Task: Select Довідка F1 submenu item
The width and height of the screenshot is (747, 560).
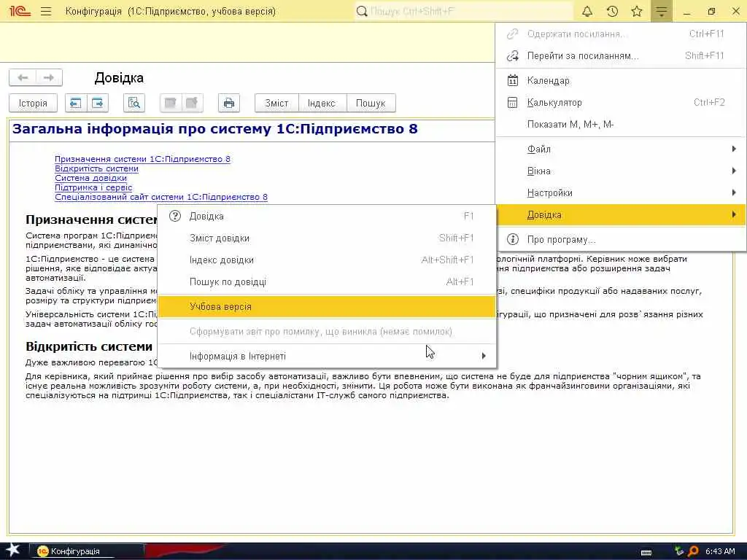Action: point(327,216)
